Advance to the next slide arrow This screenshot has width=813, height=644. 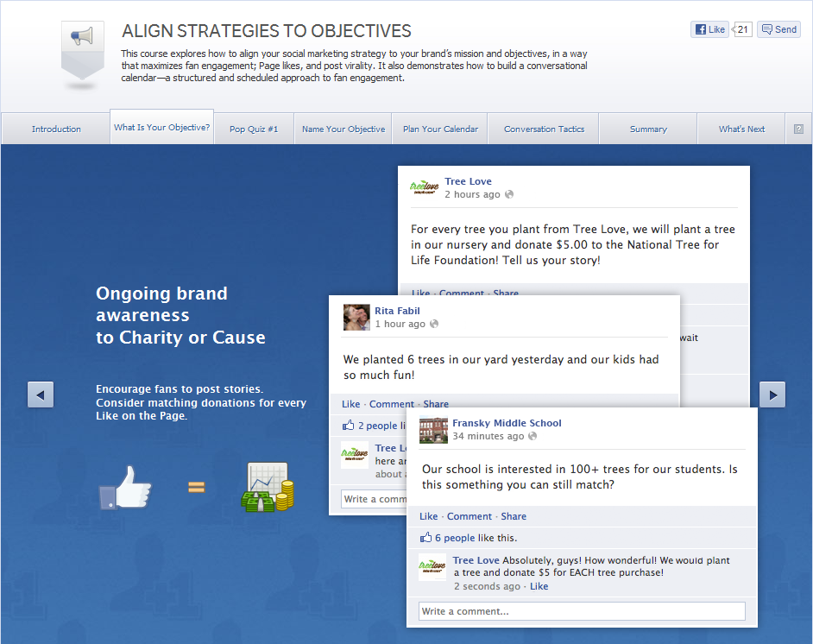coord(772,395)
